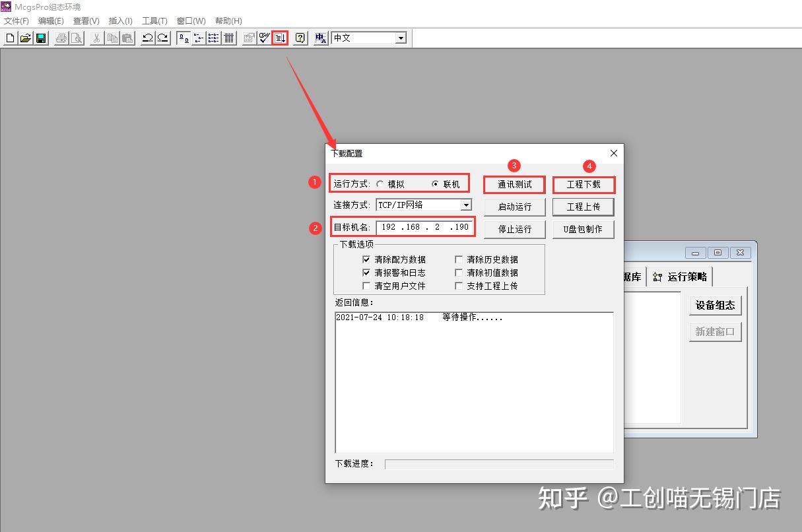The height and width of the screenshot is (532, 802).
Task: Click the Chinese-English translation toolbar icon
Action: [320, 38]
